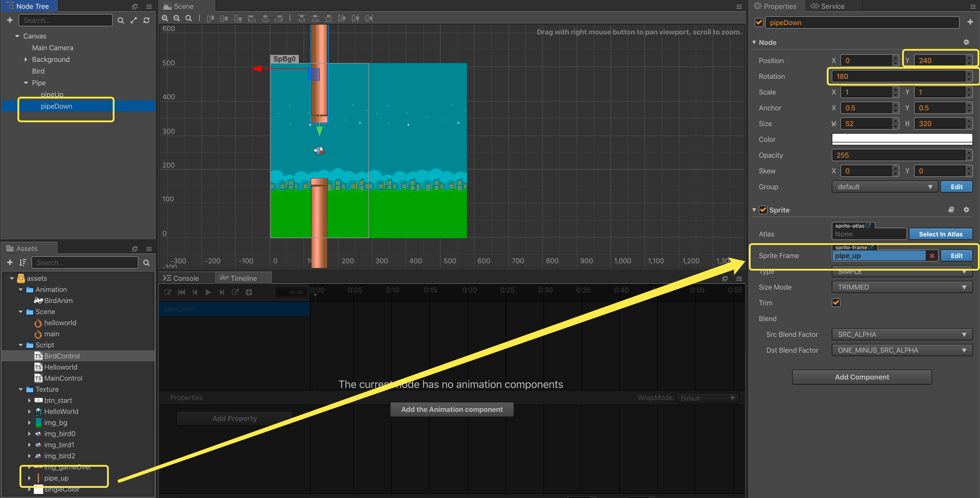The width and height of the screenshot is (980, 498).
Task: Collapse the Pipe node
Action: coord(26,83)
